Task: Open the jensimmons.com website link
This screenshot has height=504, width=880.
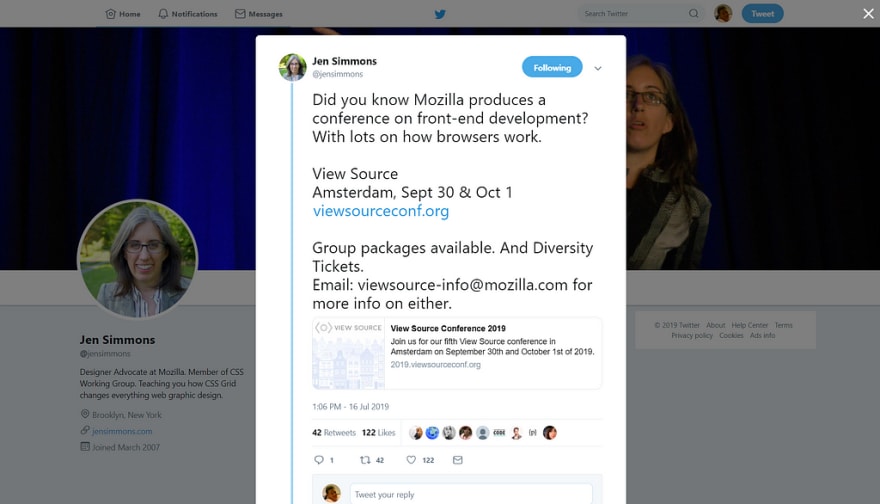Action: coord(122,431)
